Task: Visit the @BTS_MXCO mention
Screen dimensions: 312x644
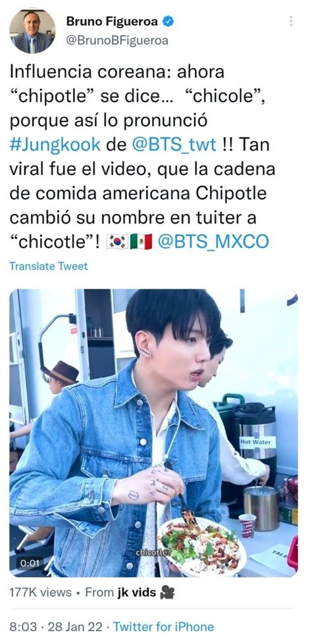Action: click(x=213, y=241)
